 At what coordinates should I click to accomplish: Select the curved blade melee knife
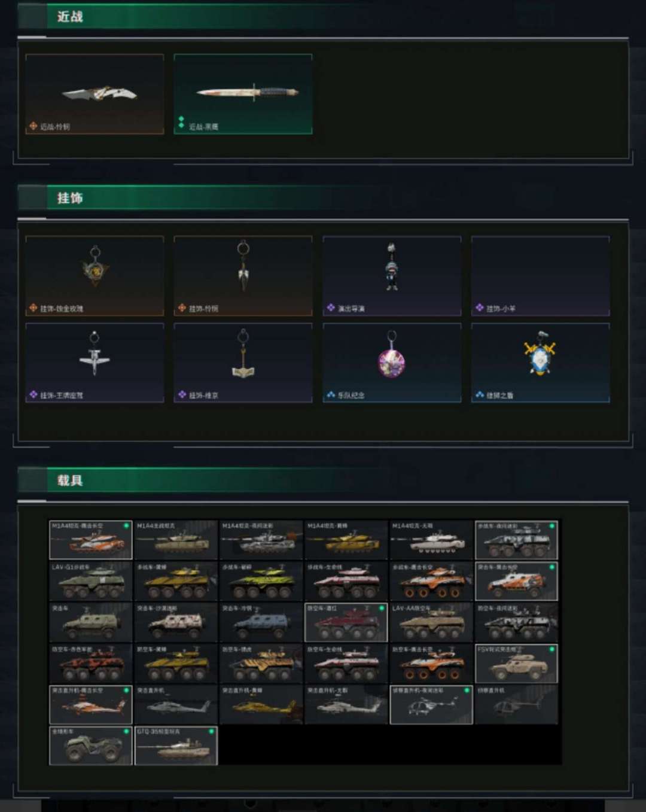pos(95,94)
